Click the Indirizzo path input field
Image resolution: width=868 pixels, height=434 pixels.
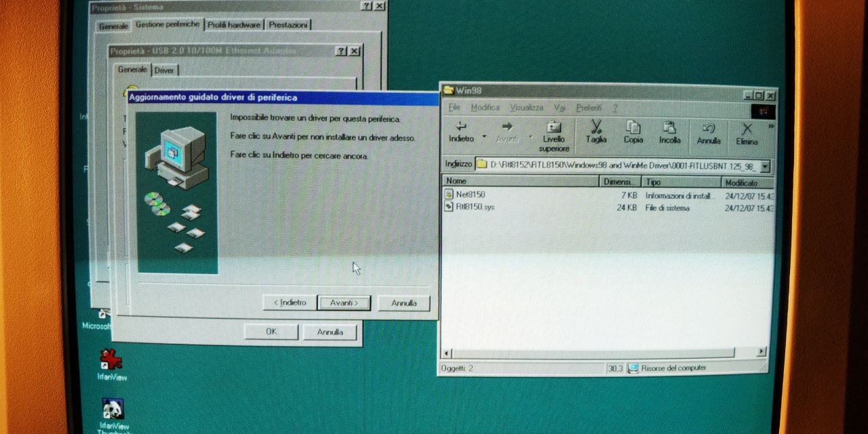[624, 165]
